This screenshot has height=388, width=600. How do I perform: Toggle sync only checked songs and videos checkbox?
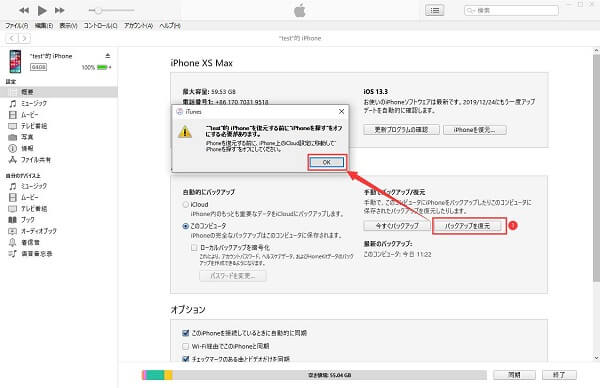(x=186, y=359)
